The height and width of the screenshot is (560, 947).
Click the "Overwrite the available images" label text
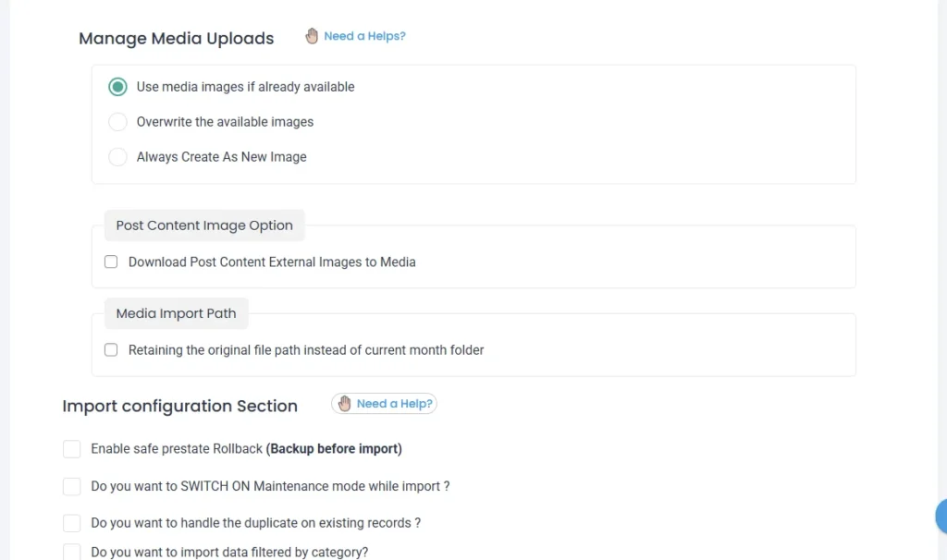(225, 122)
